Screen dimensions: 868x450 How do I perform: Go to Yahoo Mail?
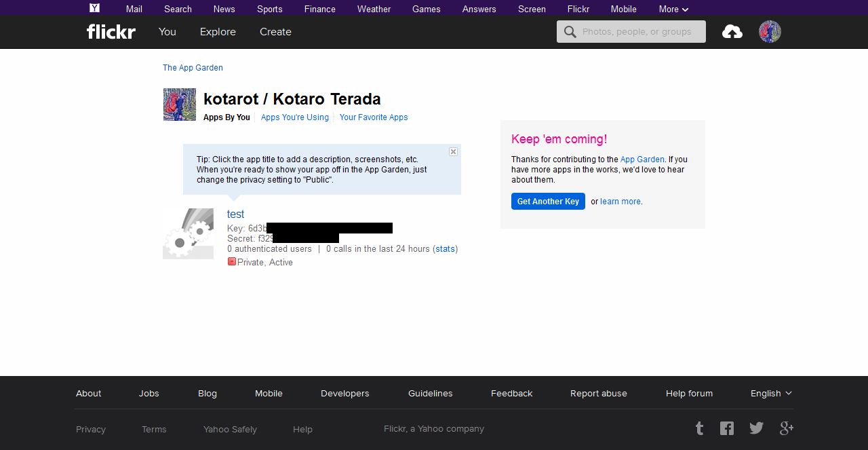click(134, 9)
